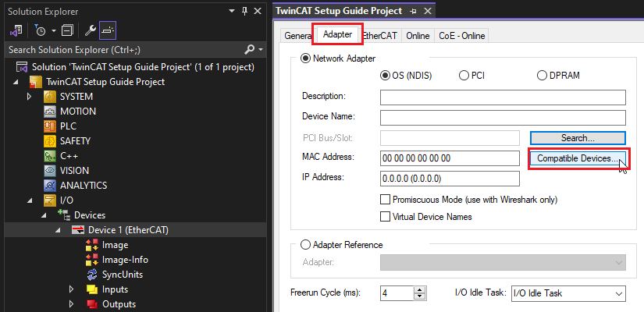Screen dimensions: 644x312
Task: Switch to the General tab
Action: [x=297, y=36]
